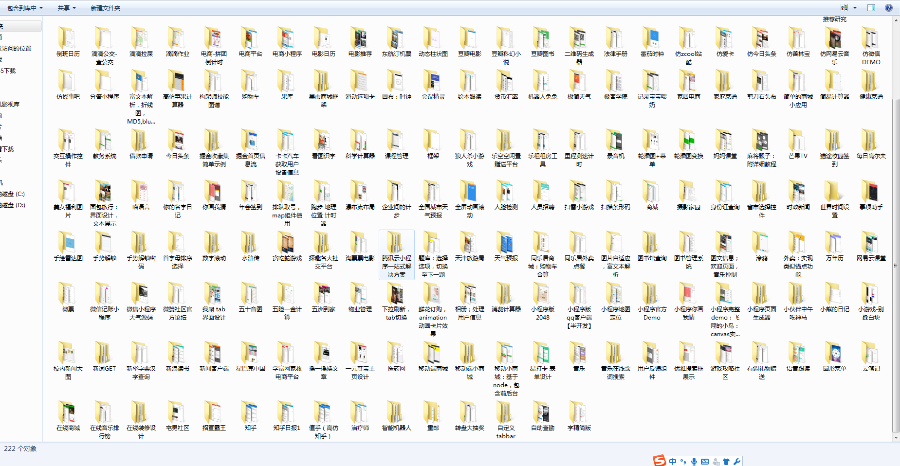The width and height of the screenshot is (900, 466).
Task: Expand the 共享 dropdown menu
Action: pos(68,6)
